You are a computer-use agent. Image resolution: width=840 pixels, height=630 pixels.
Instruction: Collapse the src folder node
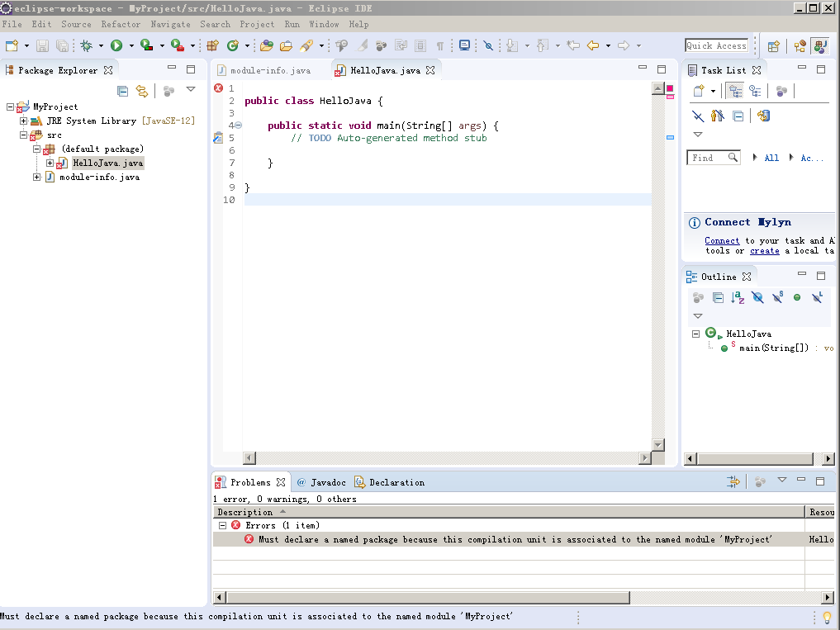point(24,135)
